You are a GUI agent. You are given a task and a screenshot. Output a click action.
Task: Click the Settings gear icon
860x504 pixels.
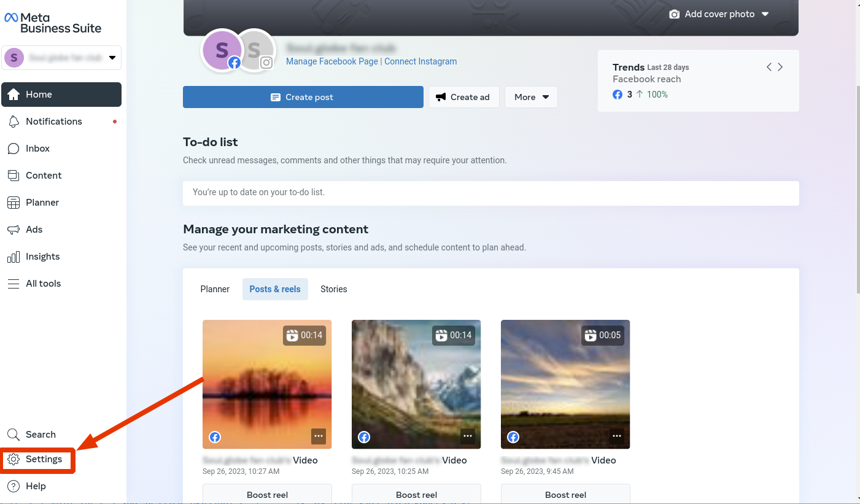[x=14, y=459]
